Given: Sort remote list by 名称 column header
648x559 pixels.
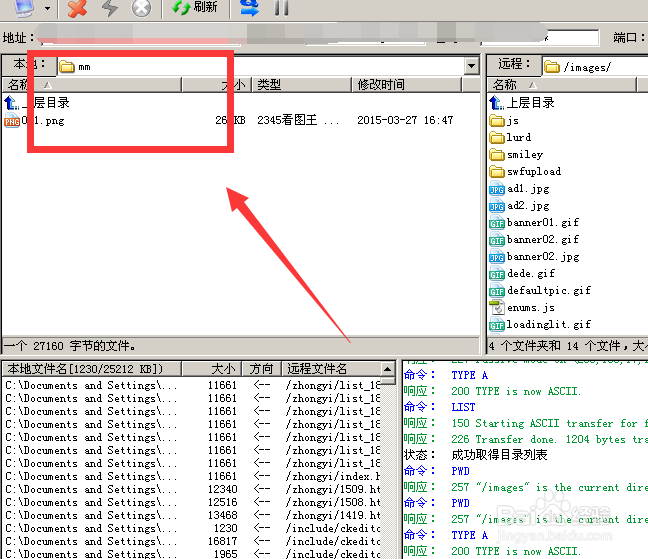Looking at the screenshot, I should [x=561, y=85].
